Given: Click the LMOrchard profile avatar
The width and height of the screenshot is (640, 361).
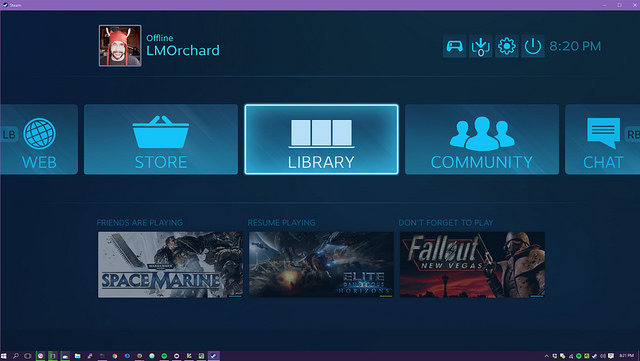Looking at the screenshot, I should pyautogui.click(x=120, y=46).
